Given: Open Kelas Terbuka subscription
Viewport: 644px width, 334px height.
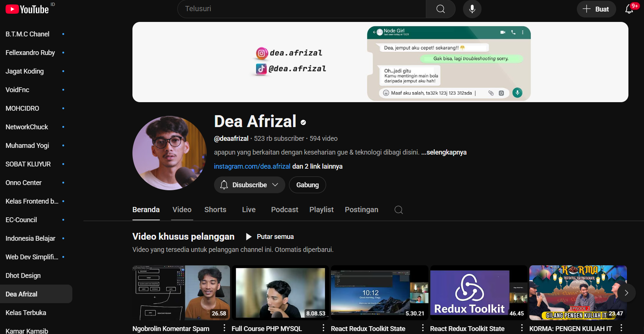Looking at the screenshot, I should [x=36, y=313].
